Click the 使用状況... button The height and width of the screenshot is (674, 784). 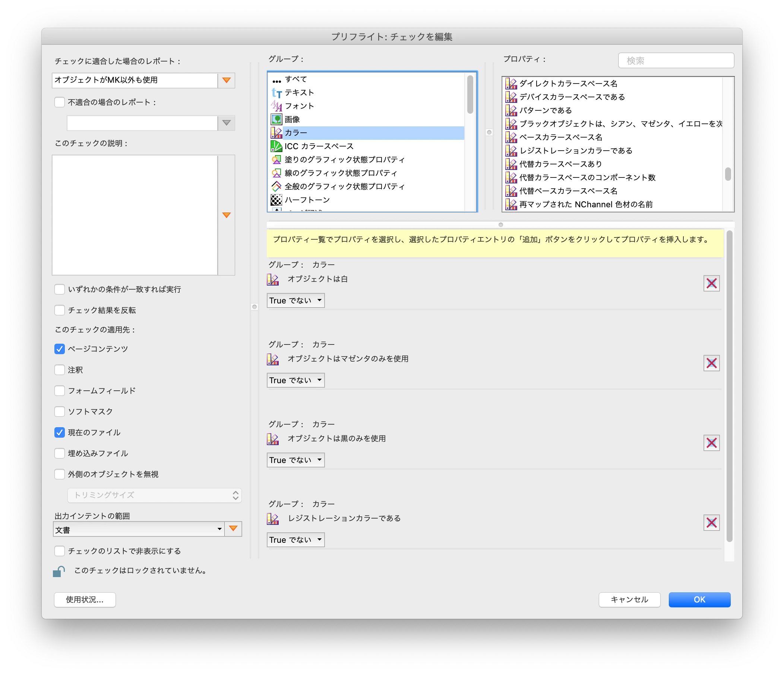click(x=85, y=599)
